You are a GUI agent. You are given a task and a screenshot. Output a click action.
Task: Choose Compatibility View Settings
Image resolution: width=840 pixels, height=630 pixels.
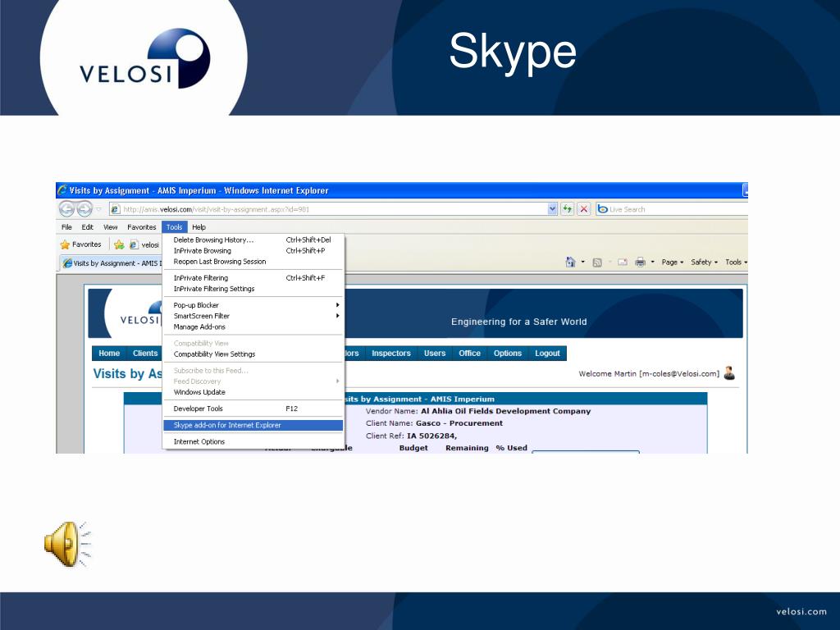[x=253, y=354]
